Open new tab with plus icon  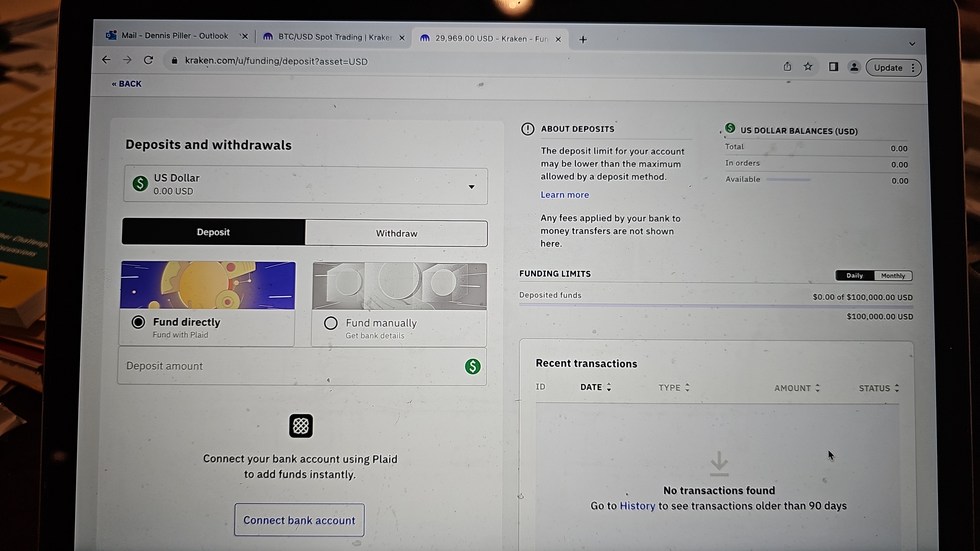(583, 39)
